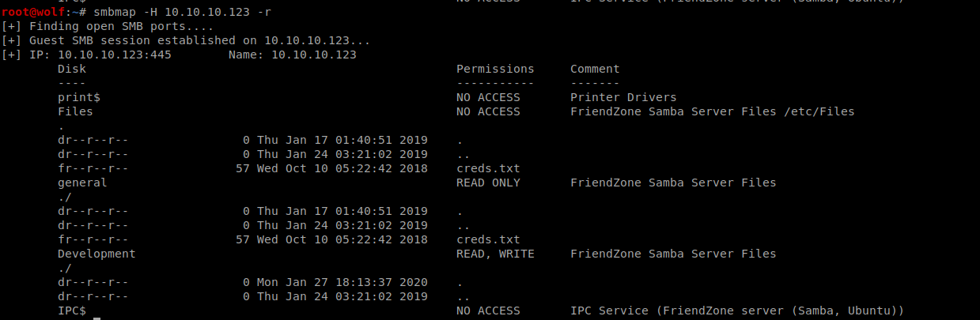
Task: Click the Guest SMB session established line
Action: [185, 40]
